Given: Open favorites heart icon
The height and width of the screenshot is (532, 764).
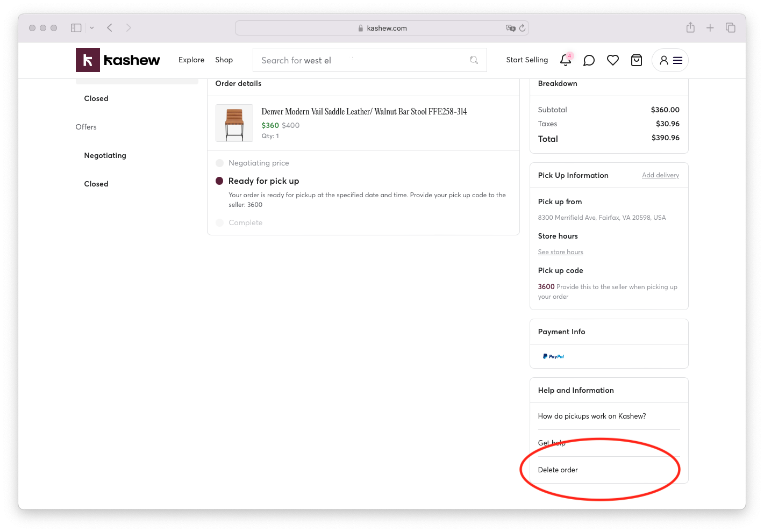Looking at the screenshot, I should [x=613, y=60].
